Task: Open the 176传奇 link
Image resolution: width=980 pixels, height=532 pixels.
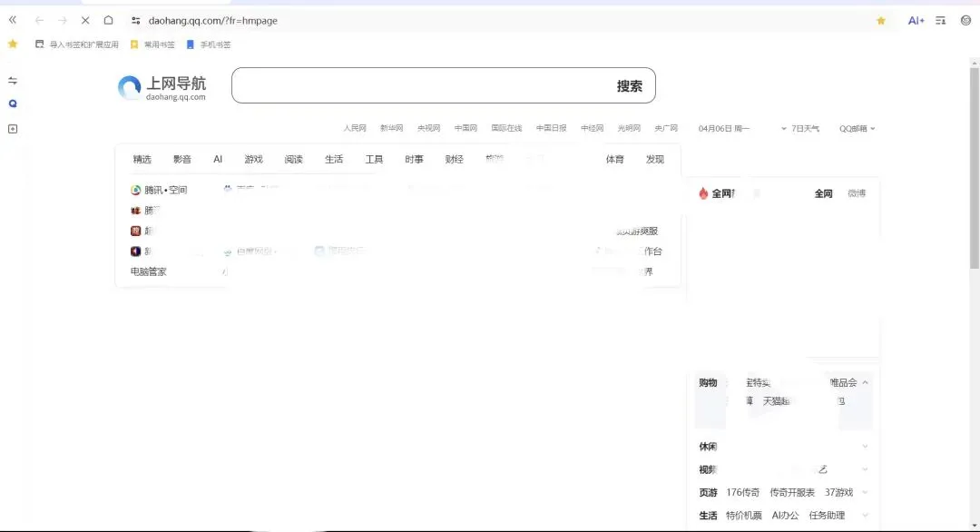Action: pos(742,493)
